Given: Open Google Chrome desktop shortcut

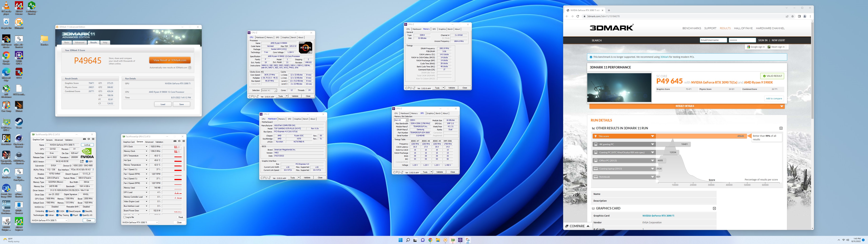Looking at the screenshot, I should pos(6,58).
